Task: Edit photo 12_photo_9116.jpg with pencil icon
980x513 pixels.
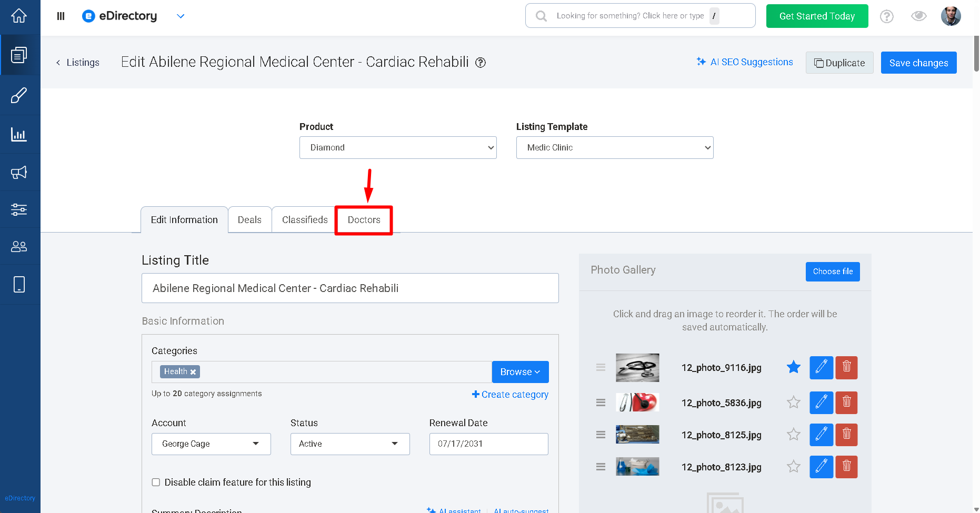Action: [821, 367]
